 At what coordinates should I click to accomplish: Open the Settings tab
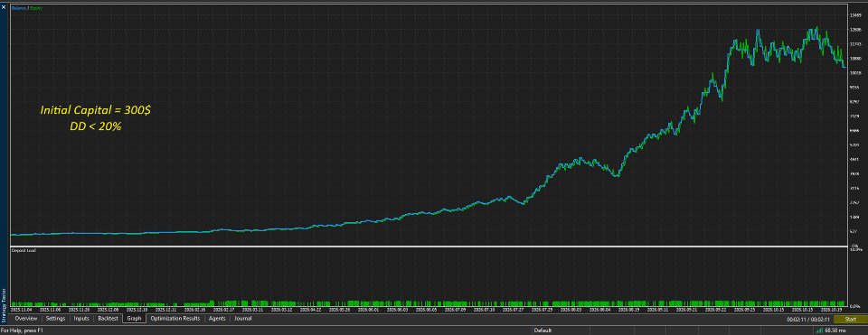pos(55,319)
